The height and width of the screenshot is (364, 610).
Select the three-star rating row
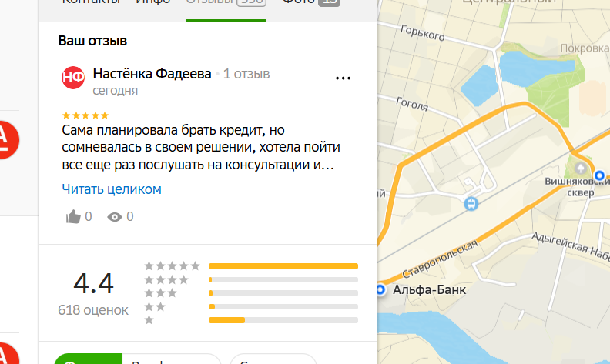[251, 293]
